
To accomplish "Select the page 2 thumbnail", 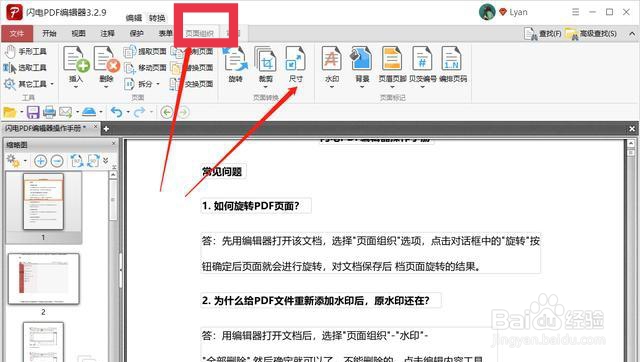I will [43, 279].
